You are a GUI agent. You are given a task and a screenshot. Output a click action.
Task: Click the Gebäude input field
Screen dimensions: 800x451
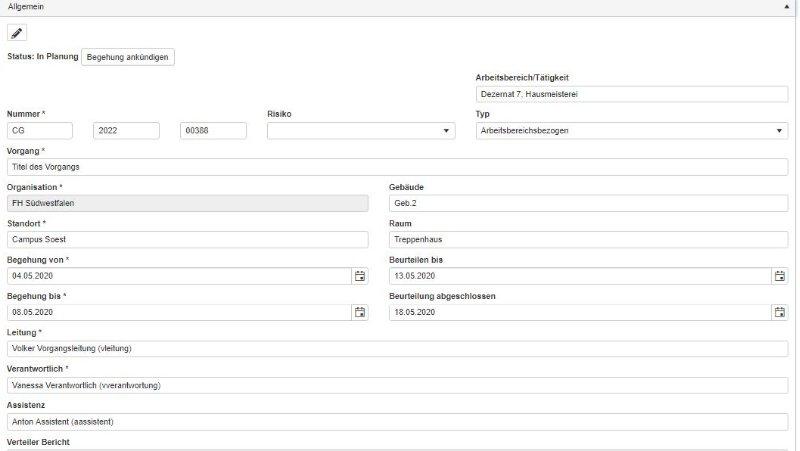[587, 203]
